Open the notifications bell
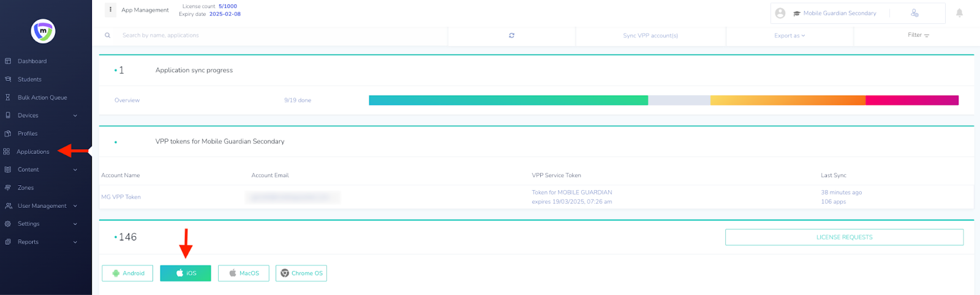This screenshot has width=980, height=295. point(959,13)
